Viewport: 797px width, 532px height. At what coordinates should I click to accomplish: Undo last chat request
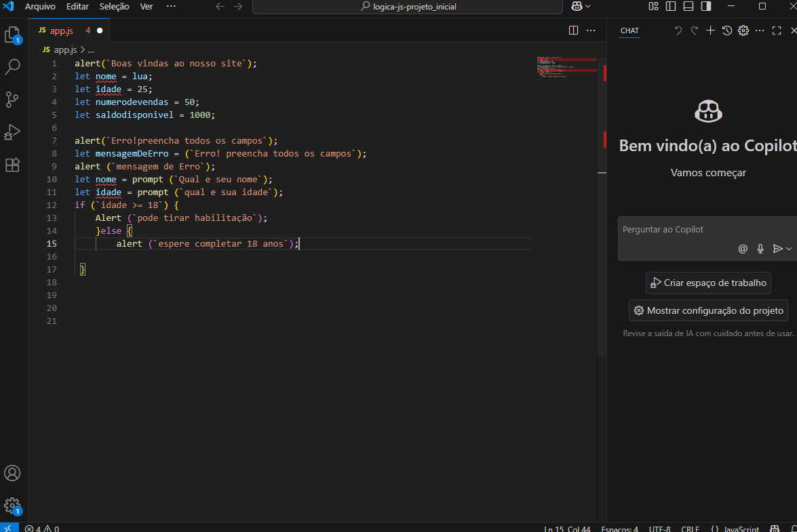point(678,30)
